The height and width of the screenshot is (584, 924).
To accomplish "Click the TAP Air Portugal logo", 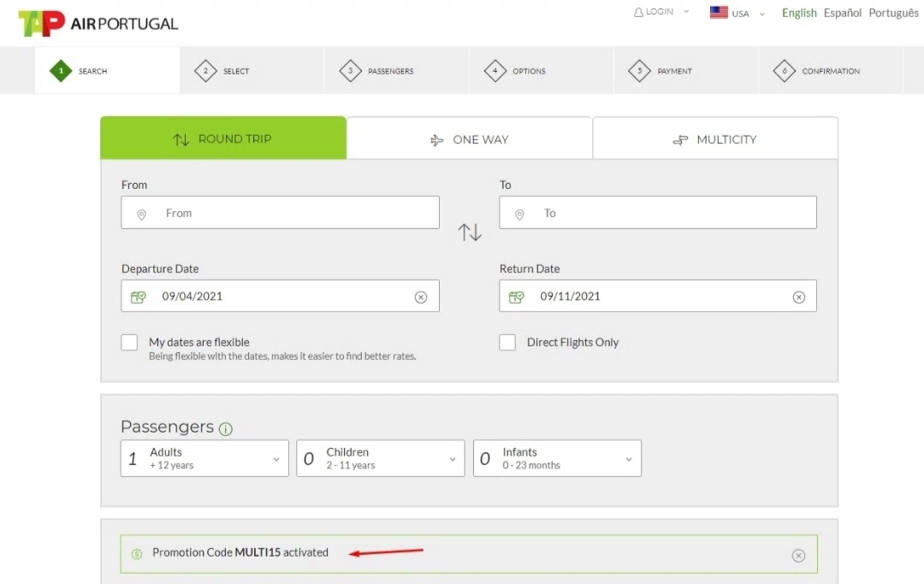I will (x=98, y=24).
